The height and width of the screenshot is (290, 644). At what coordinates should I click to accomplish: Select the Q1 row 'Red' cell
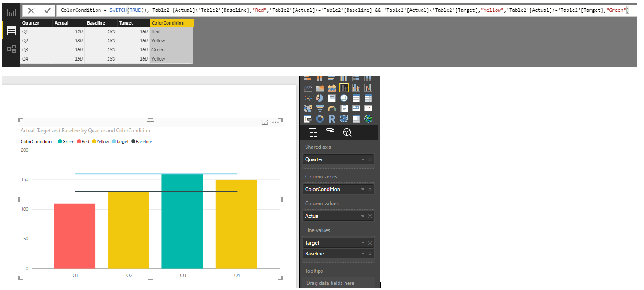172,32
